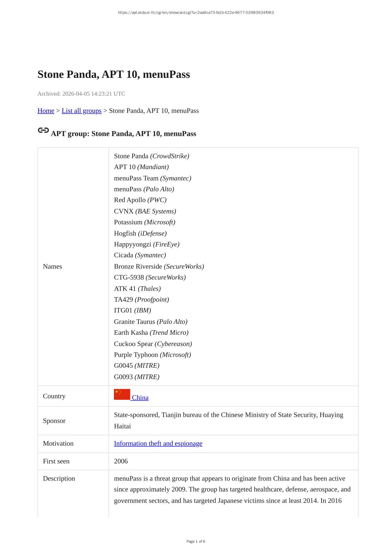Click the Page 1 of 6 footer
The height and width of the screenshot is (554, 392).
[196, 541]
